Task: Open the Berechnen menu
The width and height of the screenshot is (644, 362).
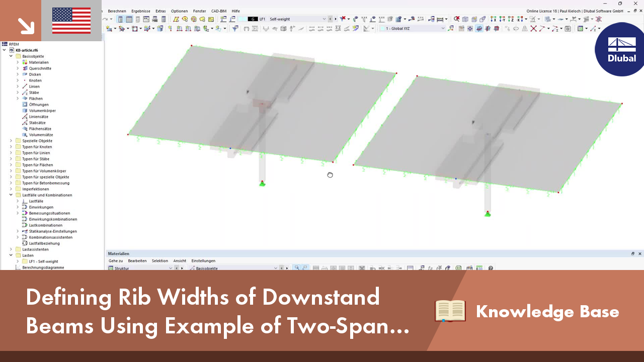Action: point(116,11)
